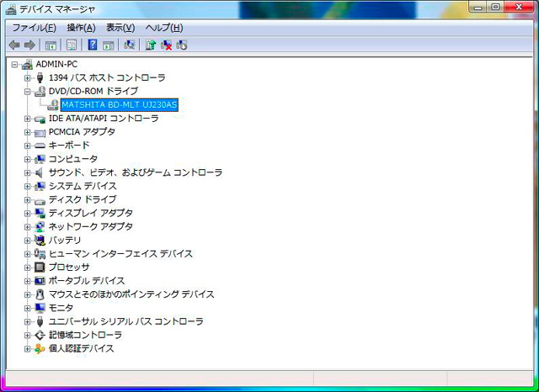Click the マウス pointing device icon

click(x=40, y=294)
